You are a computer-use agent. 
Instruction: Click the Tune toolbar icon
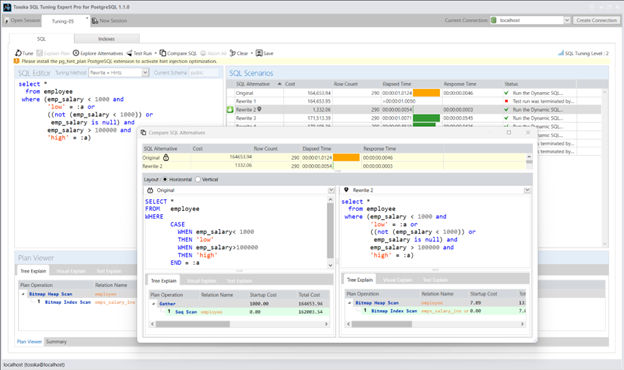click(18, 53)
